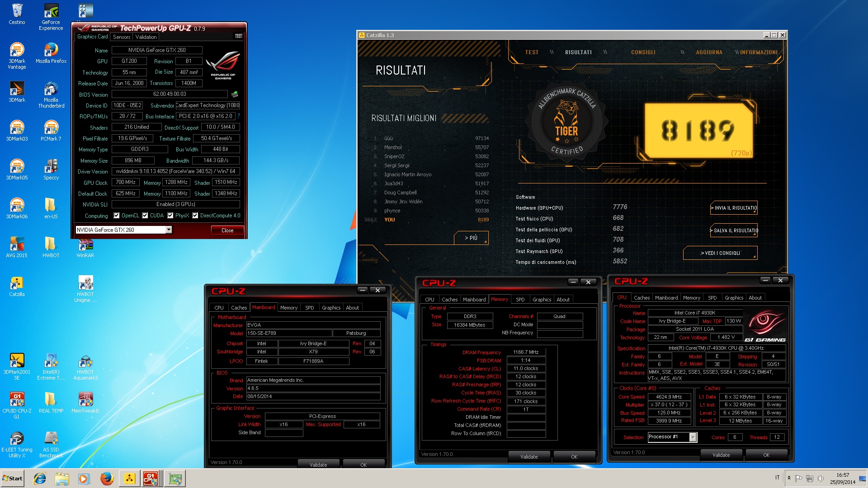This screenshot has height=488, width=868.
Task: Select the Menthol row in best results
Action: pos(431,147)
